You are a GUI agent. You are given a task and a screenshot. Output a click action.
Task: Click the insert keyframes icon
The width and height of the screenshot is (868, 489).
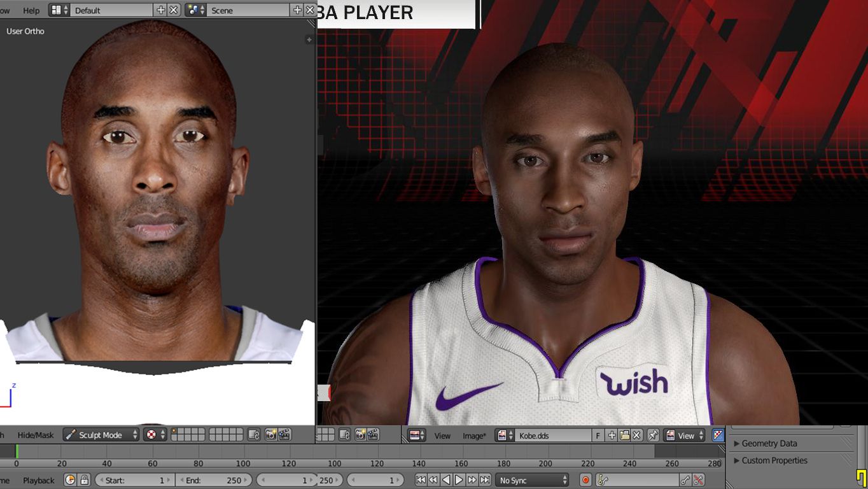click(x=685, y=480)
